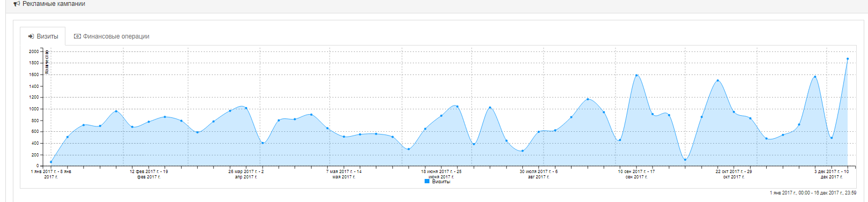Image resolution: width=868 pixels, height=202 pixels.
Task: Click the 400 value on the vertical axis
Action: [x=35, y=143]
